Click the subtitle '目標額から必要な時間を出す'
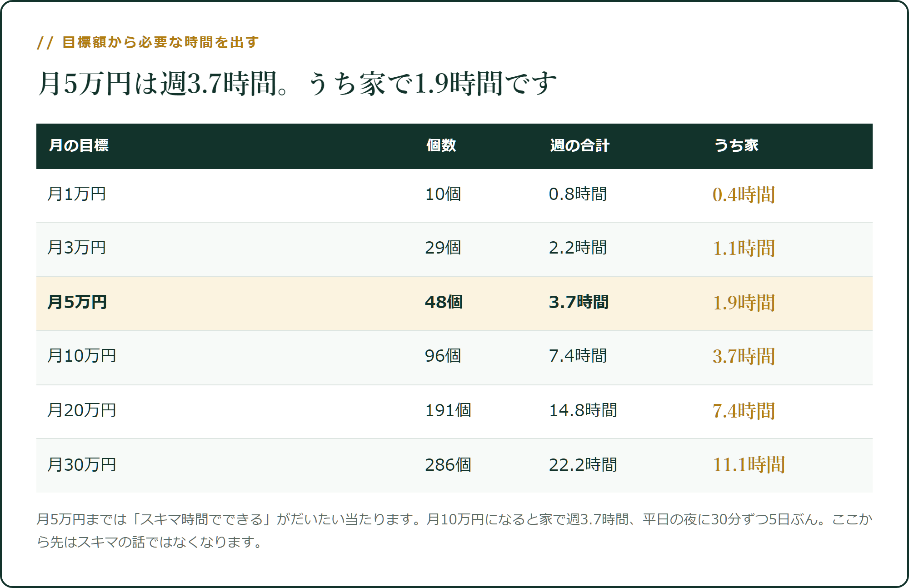909x588 pixels. point(160,42)
